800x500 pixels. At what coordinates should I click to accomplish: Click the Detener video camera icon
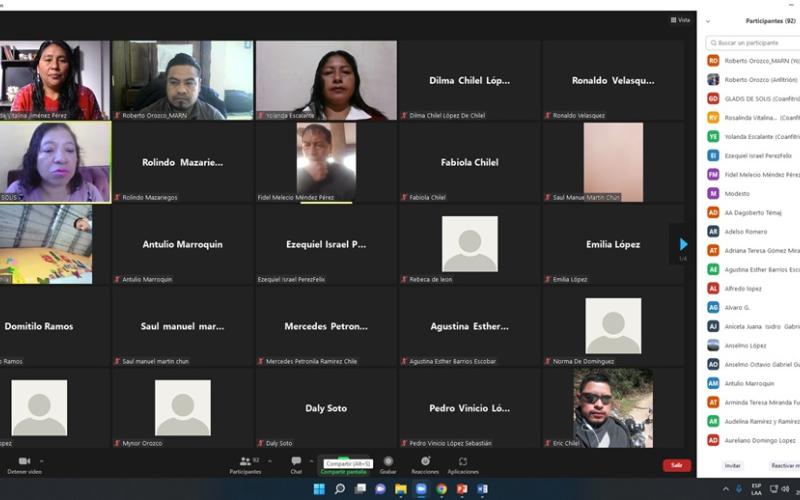[x=24, y=461]
